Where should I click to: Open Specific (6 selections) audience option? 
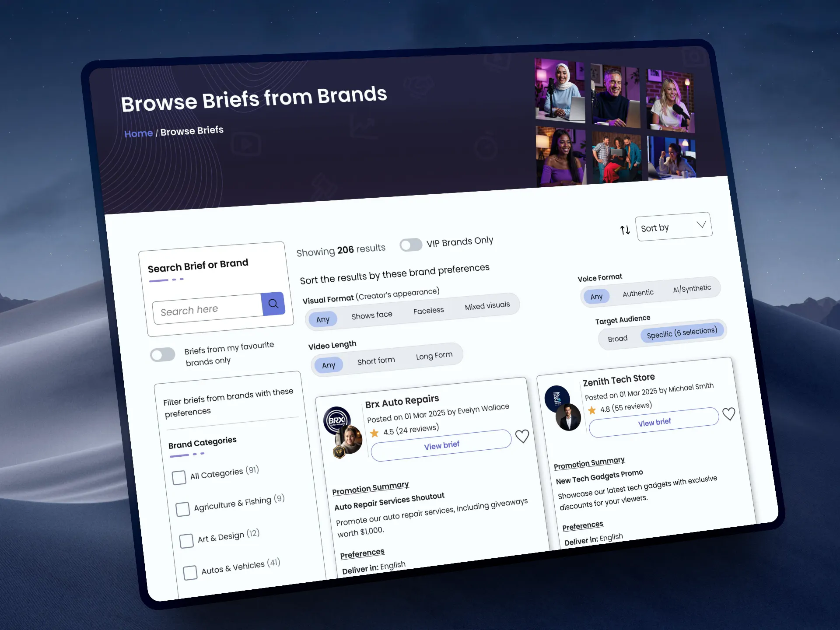[x=682, y=333]
